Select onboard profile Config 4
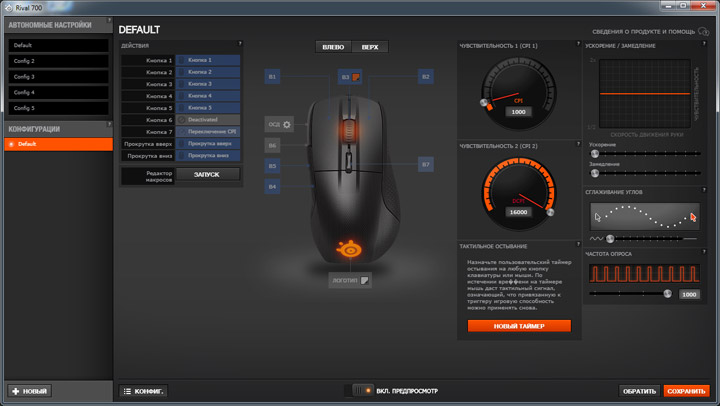The image size is (720, 406). 58,92
